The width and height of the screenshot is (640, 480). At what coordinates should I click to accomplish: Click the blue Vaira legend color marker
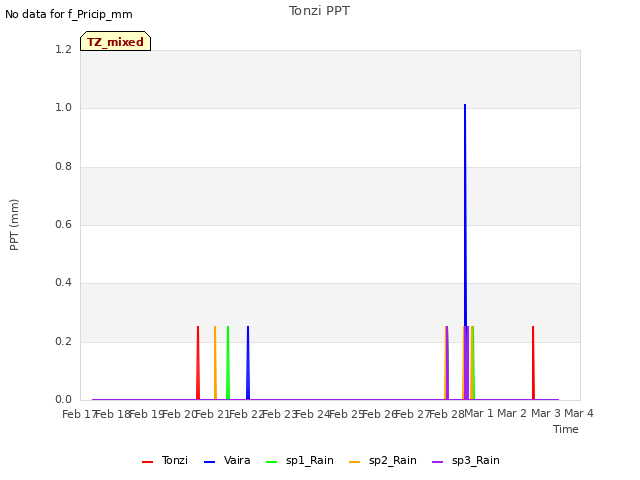click(209, 462)
